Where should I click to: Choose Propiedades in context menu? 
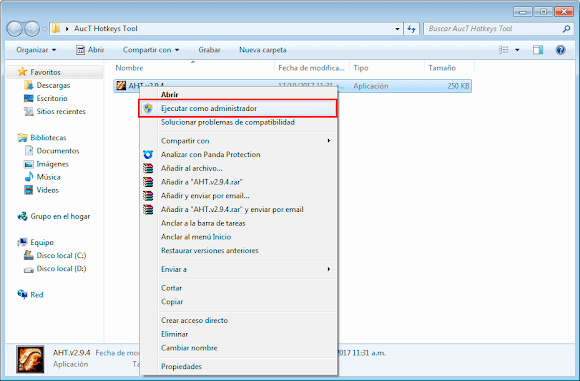(239, 367)
